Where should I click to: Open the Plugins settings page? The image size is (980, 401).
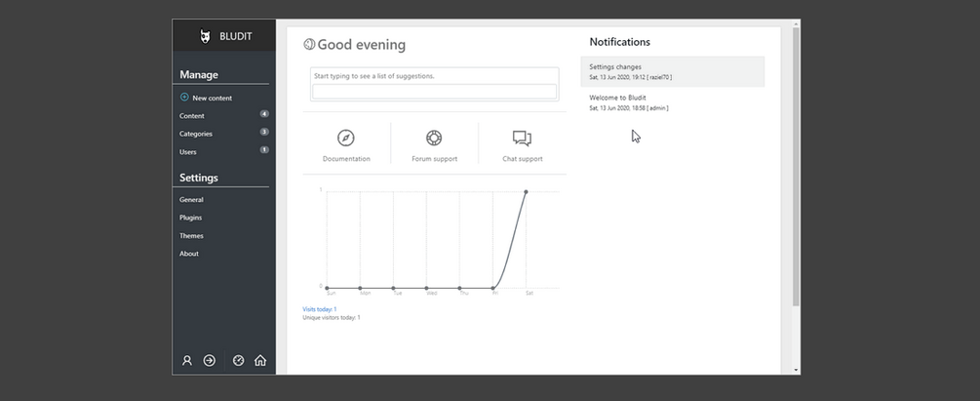click(191, 218)
